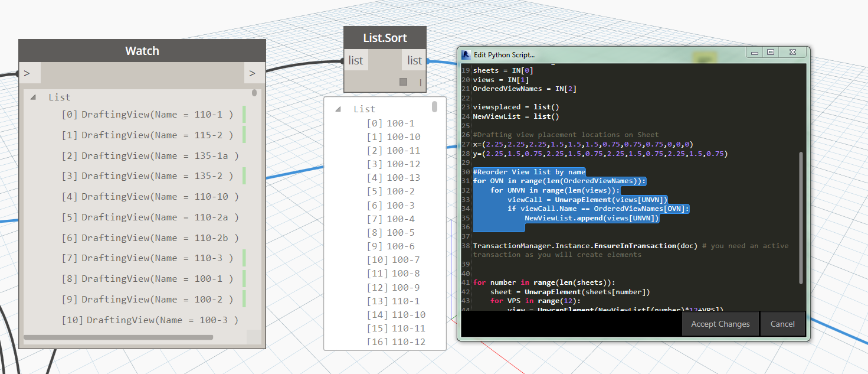This screenshot has width=868, height=374.
Task: Click the Watch node's input port arrow
Action: point(30,73)
